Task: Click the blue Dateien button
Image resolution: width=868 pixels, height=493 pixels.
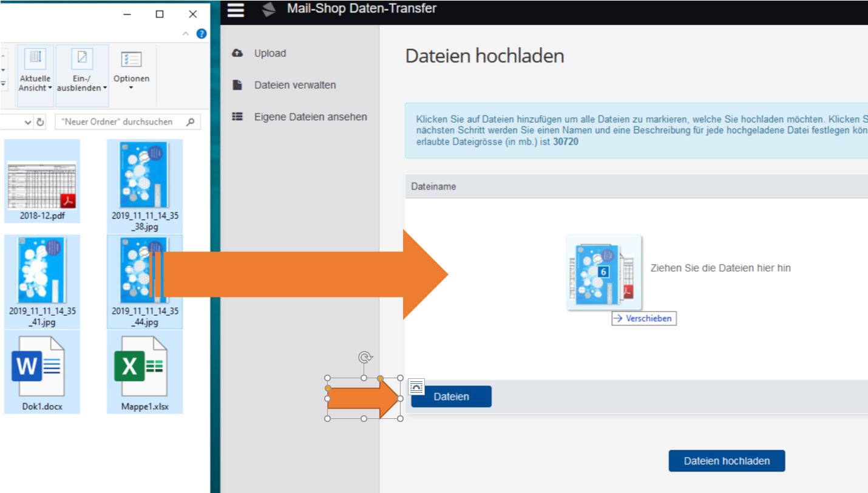Action: click(x=451, y=396)
